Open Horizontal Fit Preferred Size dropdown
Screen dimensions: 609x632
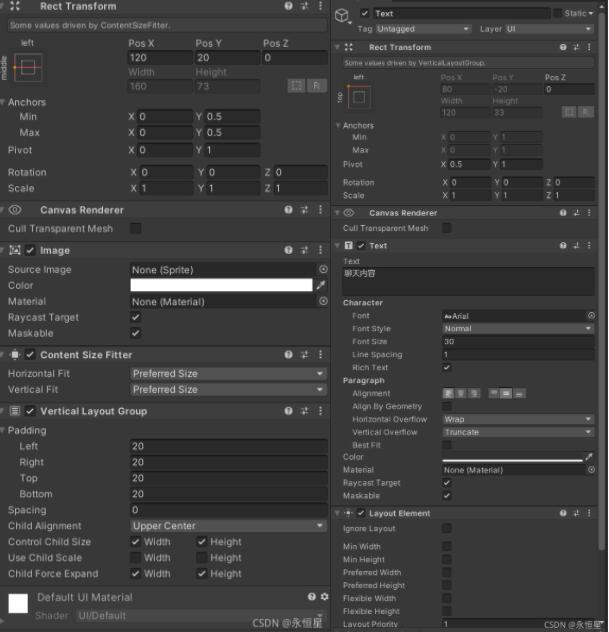click(228, 374)
